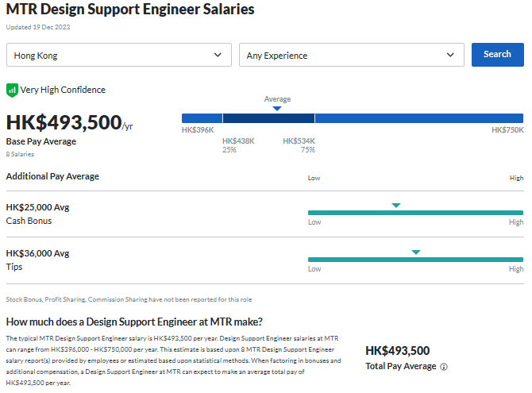Click the 'MTR Design Support Engineer Salaries' title

point(130,10)
